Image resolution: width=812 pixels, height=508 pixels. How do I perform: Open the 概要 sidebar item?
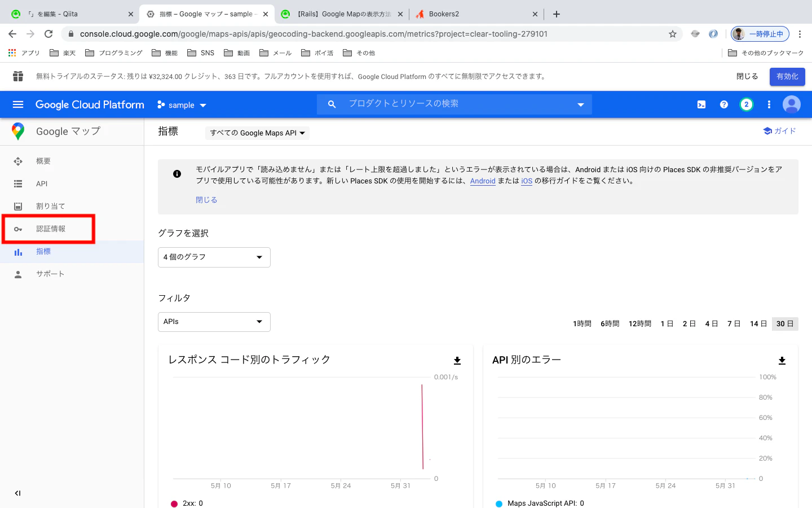(x=72, y=161)
